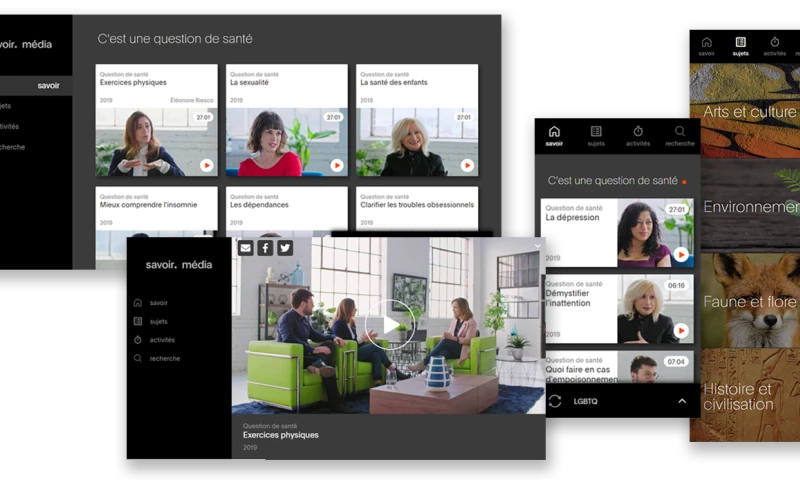Screen dimensions: 800x480
Task: Open the Histoire et civilisation subject tile
Action: [x=745, y=395]
